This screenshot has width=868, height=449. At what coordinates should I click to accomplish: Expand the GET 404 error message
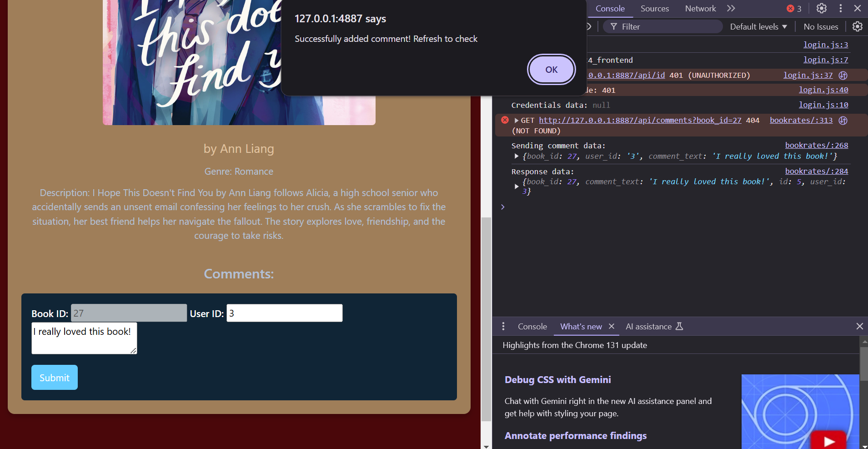click(517, 121)
